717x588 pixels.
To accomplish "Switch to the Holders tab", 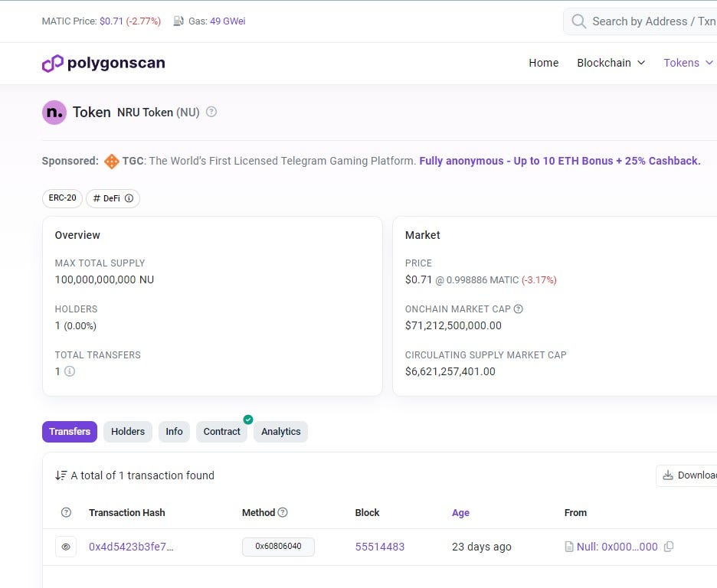I will (127, 431).
